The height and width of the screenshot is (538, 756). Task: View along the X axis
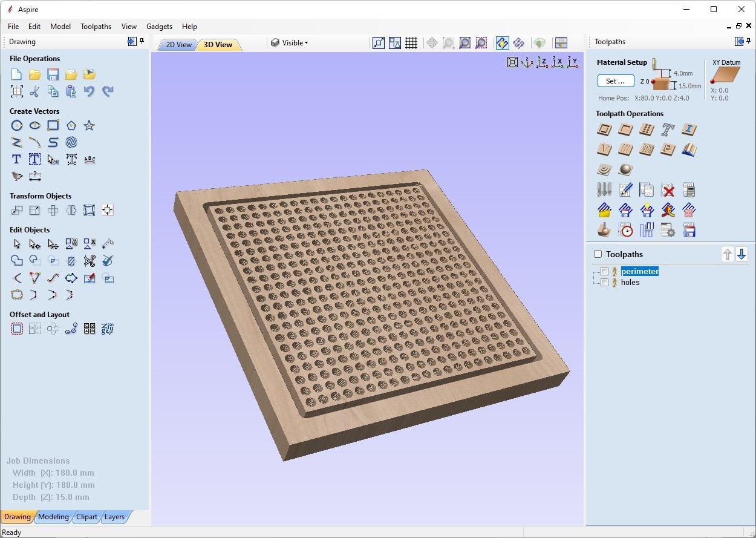tap(557, 62)
